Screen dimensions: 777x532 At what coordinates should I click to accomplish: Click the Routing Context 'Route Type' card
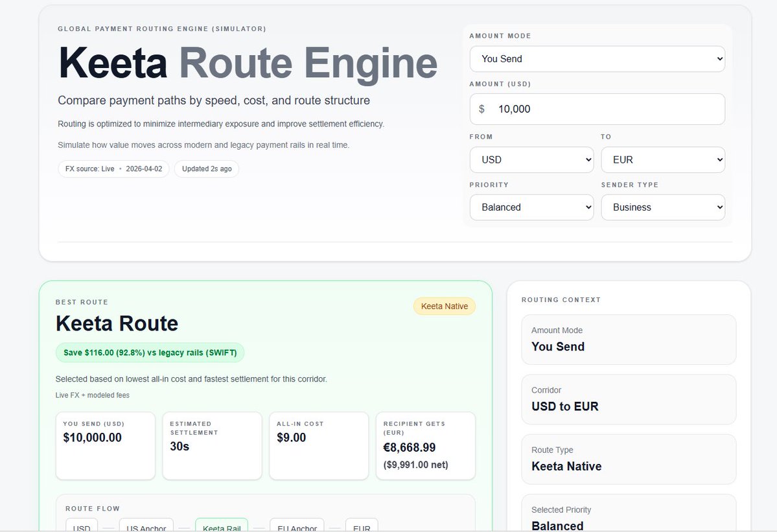tap(629, 459)
